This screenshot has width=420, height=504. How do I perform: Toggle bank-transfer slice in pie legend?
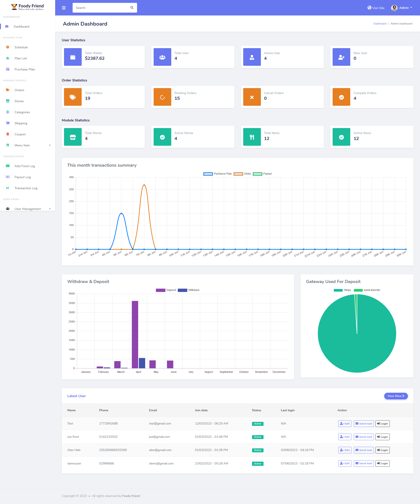coord(367,290)
